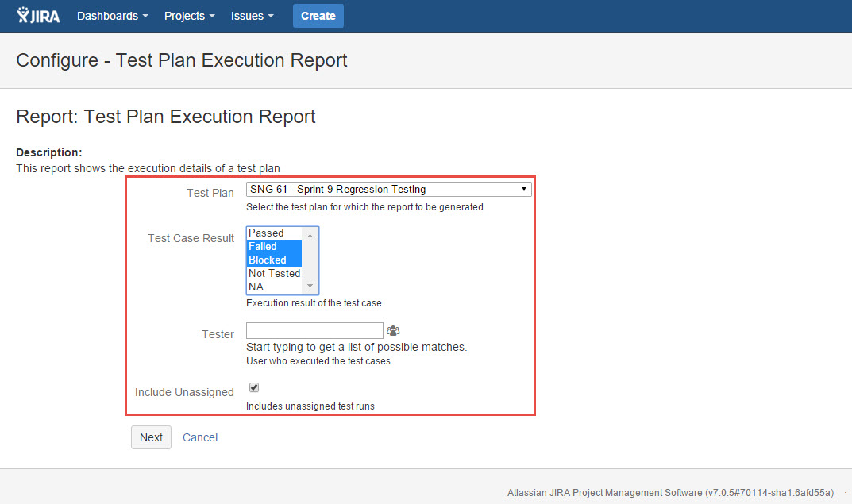Image resolution: width=852 pixels, height=504 pixels.
Task: Choose Not Tested in result list
Action: click(x=274, y=274)
